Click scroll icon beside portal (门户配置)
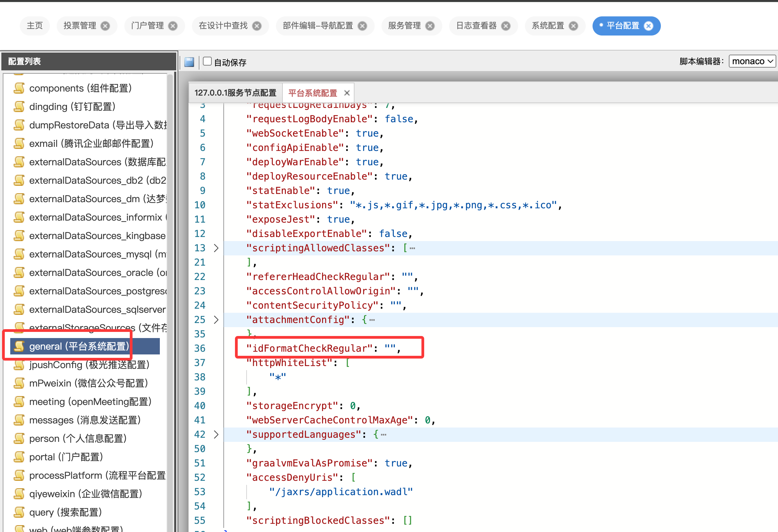778x532 pixels. click(19, 457)
